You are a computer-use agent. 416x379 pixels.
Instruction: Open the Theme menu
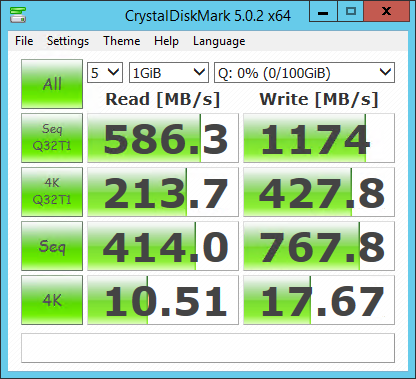point(122,41)
